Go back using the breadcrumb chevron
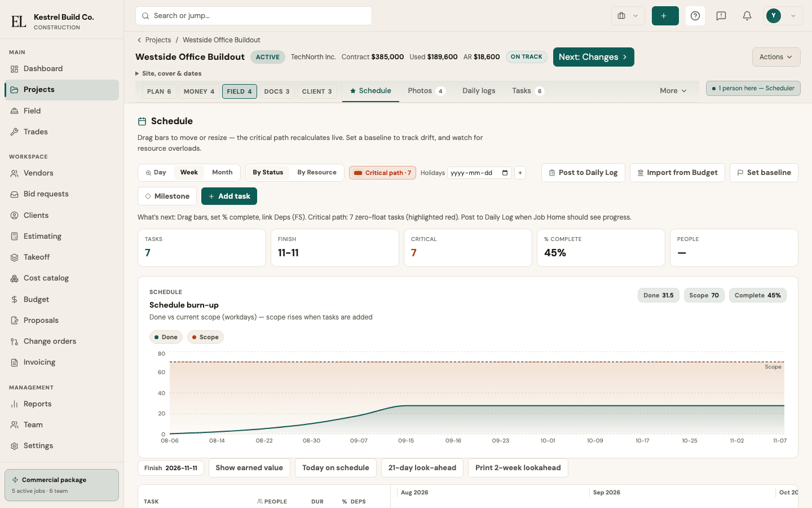Viewport: 812px width, 508px height. click(x=139, y=40)
